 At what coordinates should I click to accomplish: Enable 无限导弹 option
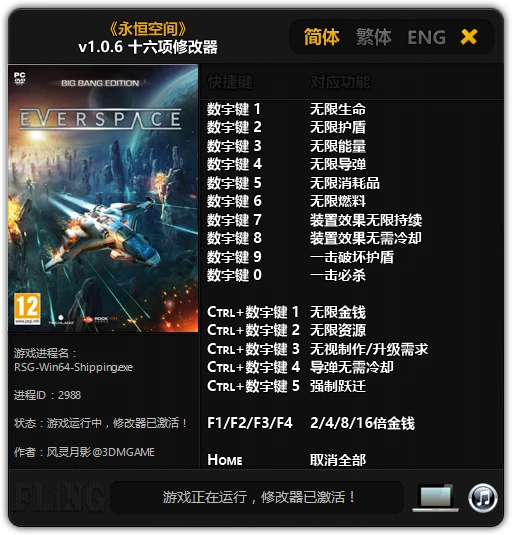pos(338,164)
